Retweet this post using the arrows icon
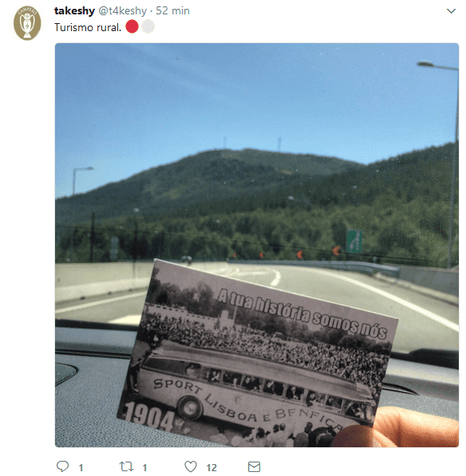The image size is (466, 476). 126,466
